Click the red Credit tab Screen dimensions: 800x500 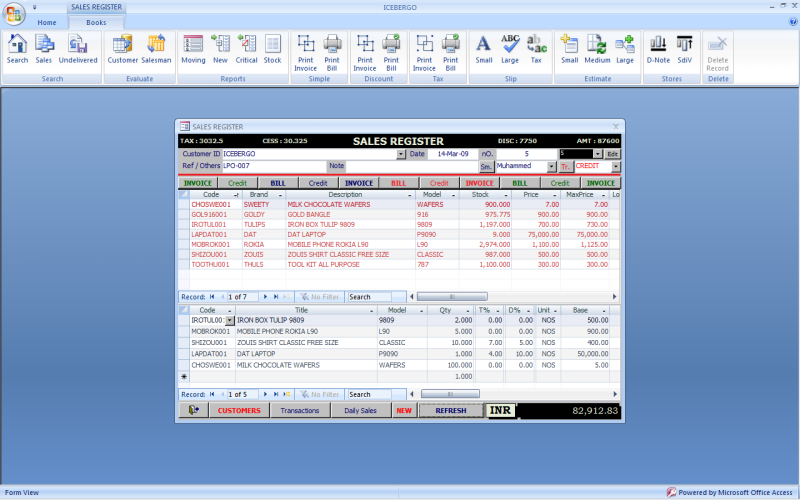pos(439,183)
